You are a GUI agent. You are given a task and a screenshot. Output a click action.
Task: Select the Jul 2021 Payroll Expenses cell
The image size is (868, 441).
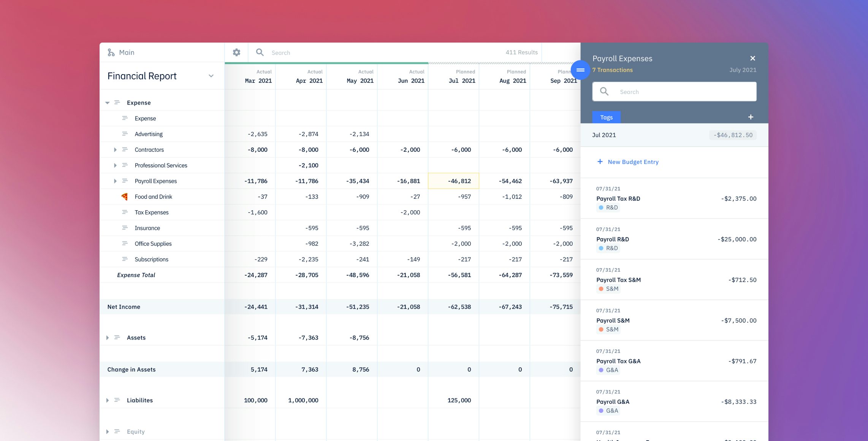453,181
